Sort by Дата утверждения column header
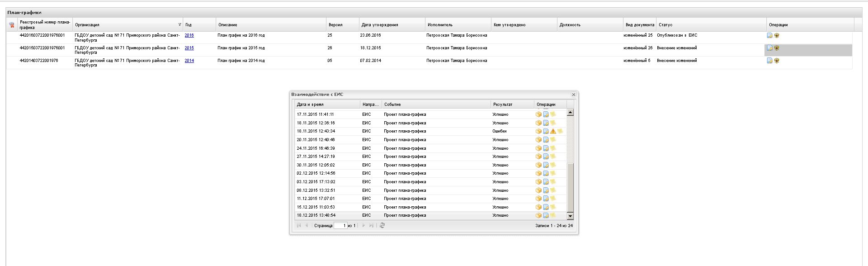 pos(392,25)
